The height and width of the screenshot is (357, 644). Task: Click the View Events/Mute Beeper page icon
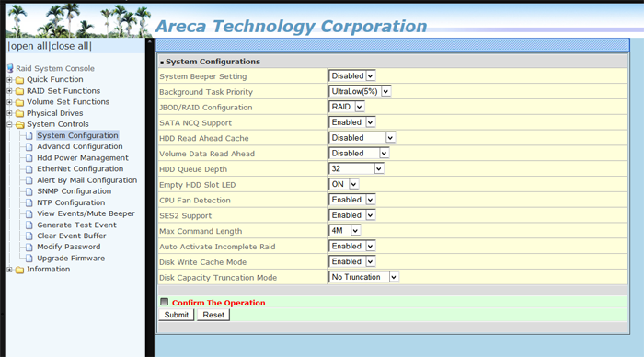point(29,213)
